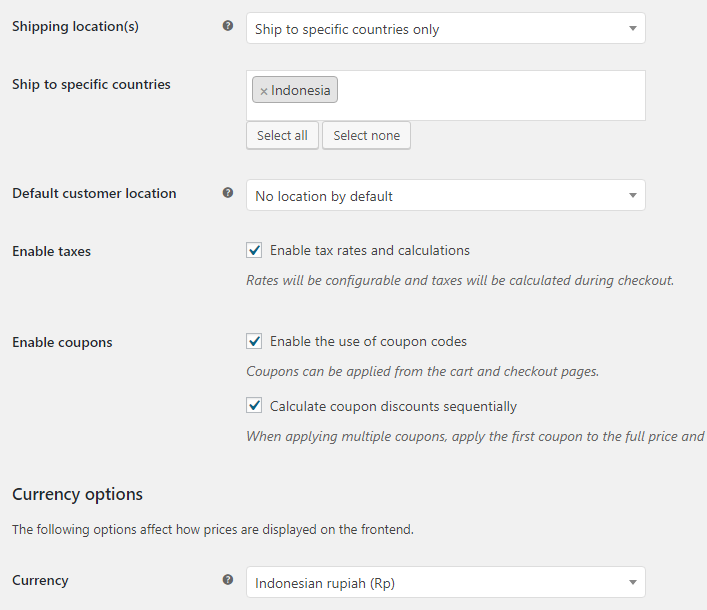The width and height of the screenshot is (707, 610).
Task: Click the arrow on No location by default
Action: pyautogui.click(x=633, y=195)
